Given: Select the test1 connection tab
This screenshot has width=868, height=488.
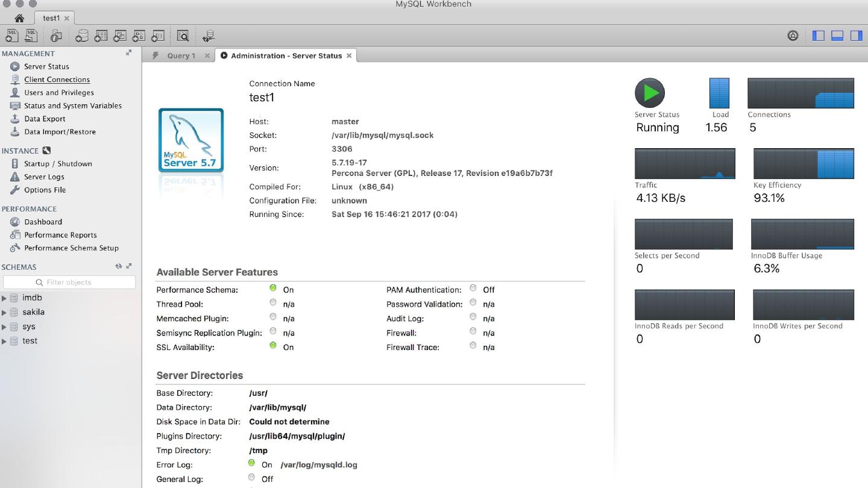Looking at the screenshot, I should click(51, 18).
